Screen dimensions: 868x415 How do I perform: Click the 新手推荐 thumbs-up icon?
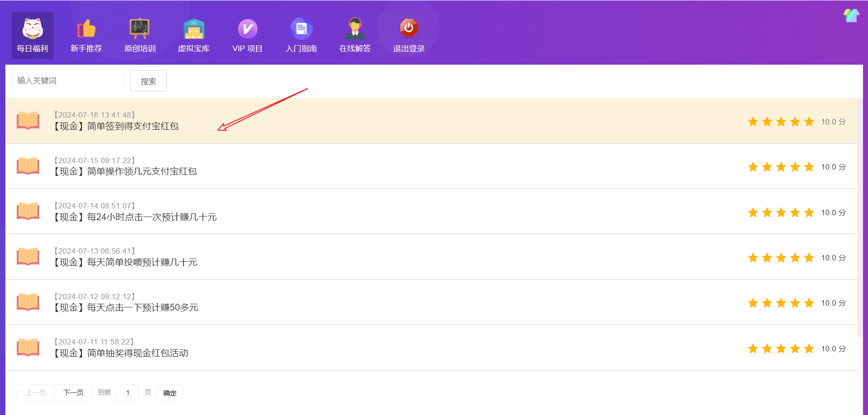pos(86,29)
